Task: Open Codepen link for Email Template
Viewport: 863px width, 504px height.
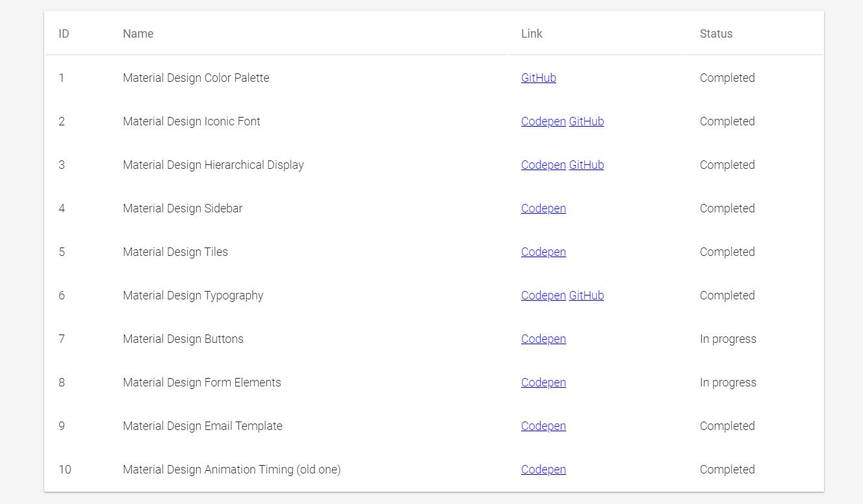Action: tap(543, 426)
